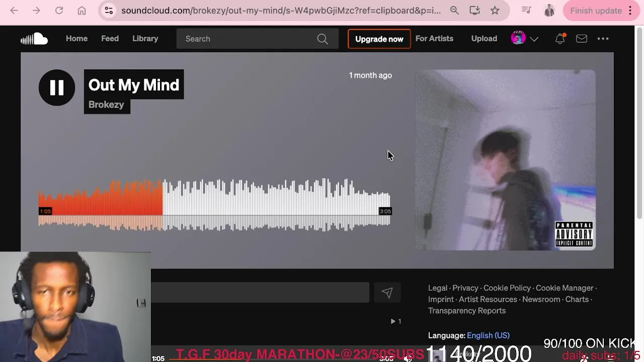Open the Artist Resources link
644x362 pixels.
(488, 299)
